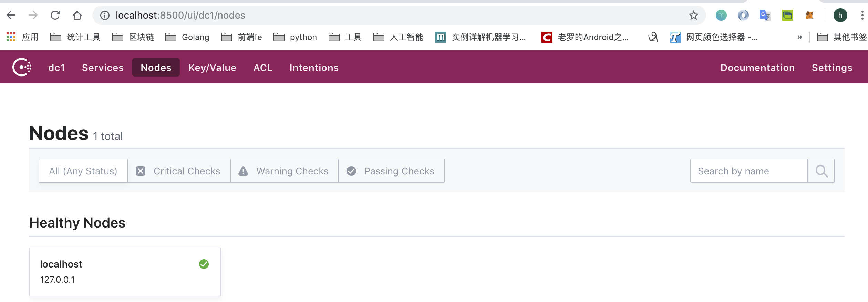
Task: Expand the hidden bookmarks overflow chevron
Action: pos(800,37)
